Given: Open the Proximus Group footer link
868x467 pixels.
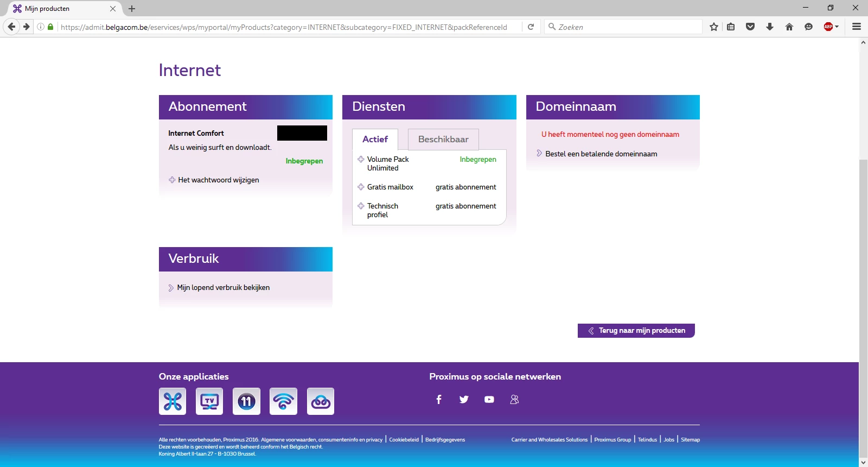Looking at the screenshot, I should pyautogui.click(x=613, y=440).
